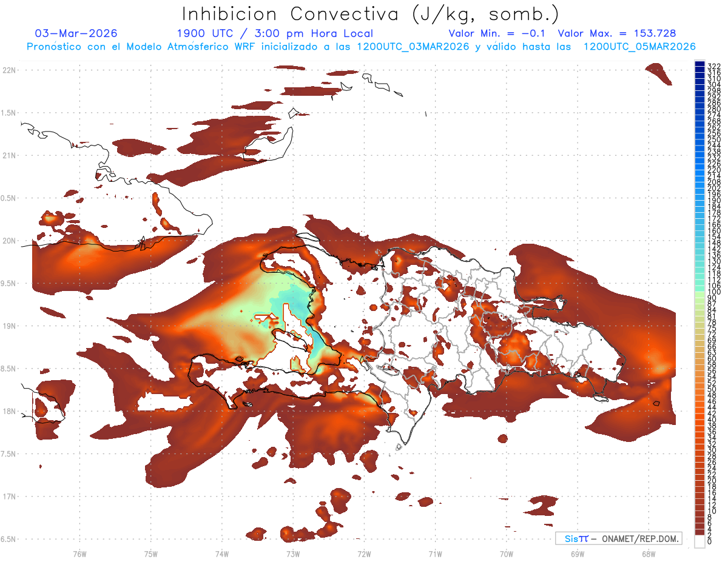Click the '70W' longitude label

click(x=506, y=554)
